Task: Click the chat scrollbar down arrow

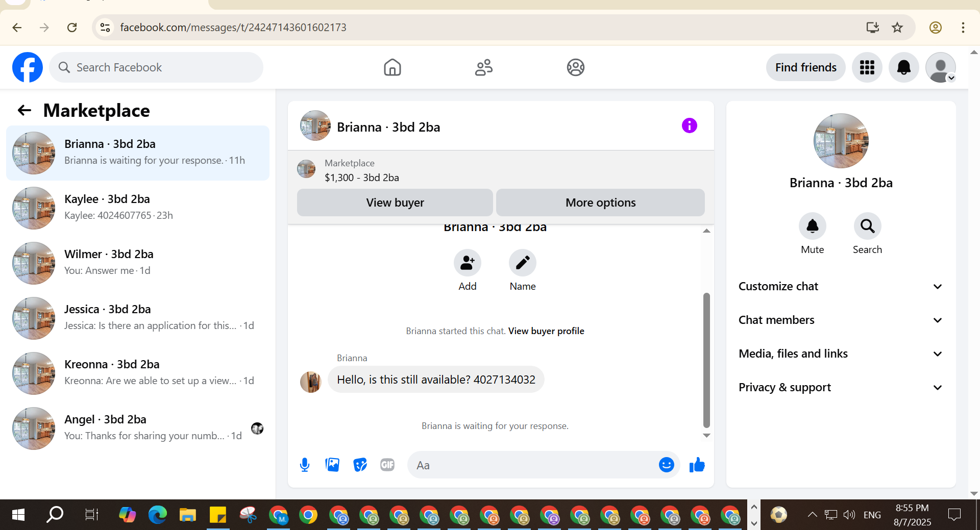Action: click(x=706, y=436)
